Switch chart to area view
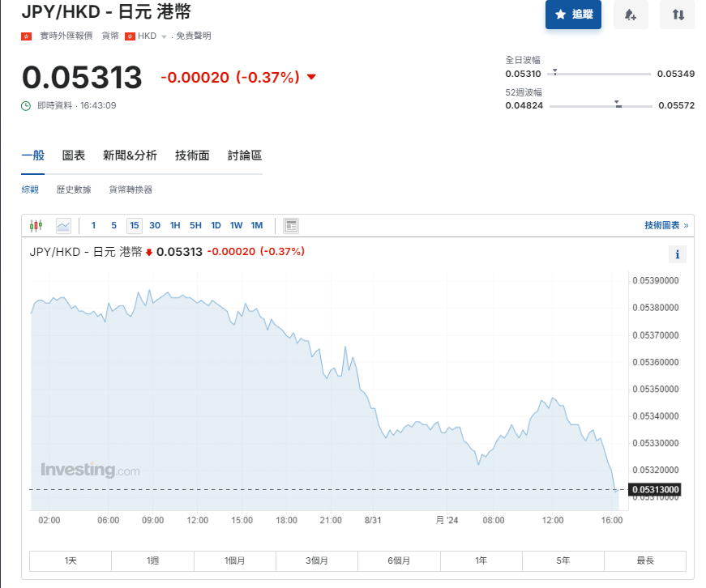706x588 pixels. tap(63, 225)
